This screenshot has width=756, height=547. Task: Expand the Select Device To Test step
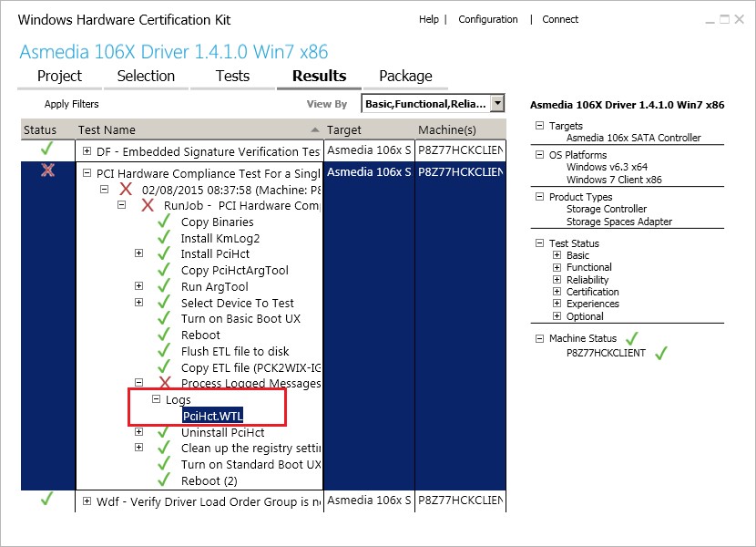coord(138,303)
